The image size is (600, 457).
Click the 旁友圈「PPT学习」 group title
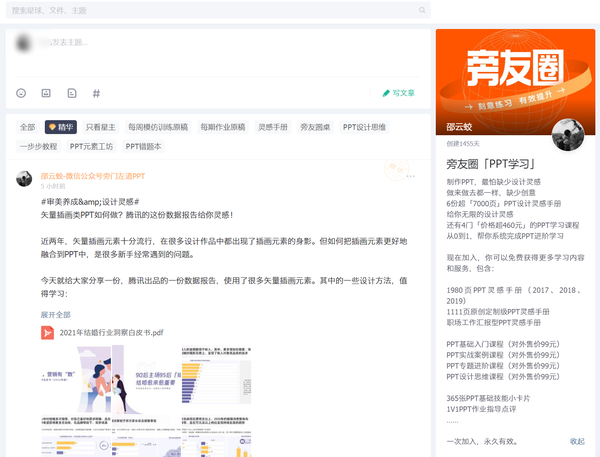pyautogui.click(x=491, y=164)
